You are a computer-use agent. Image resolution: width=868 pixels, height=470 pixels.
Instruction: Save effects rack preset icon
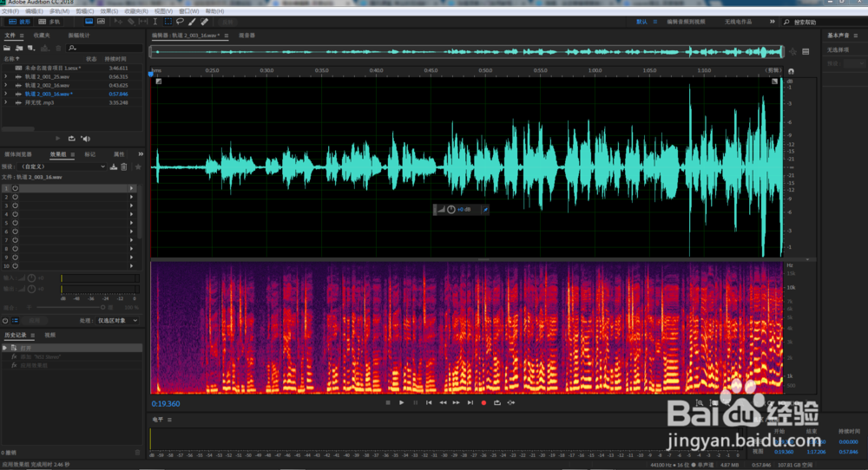pyautogui.click(x=114, y=166)
